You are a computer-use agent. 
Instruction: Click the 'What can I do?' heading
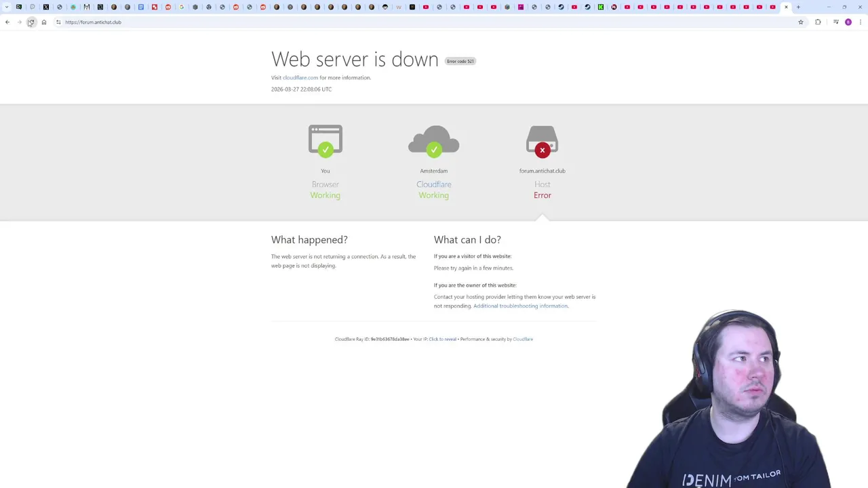(467, 240)
